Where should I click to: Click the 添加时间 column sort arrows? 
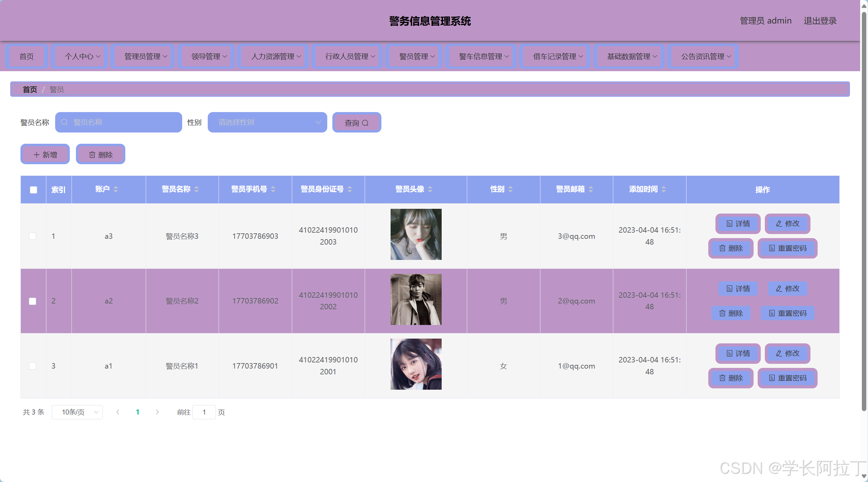(664, 189)
